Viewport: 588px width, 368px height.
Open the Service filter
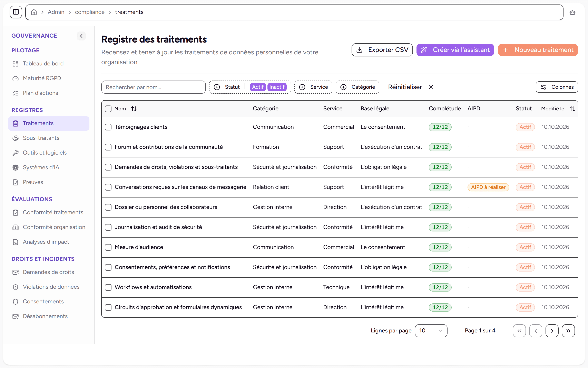click(313, 87)
